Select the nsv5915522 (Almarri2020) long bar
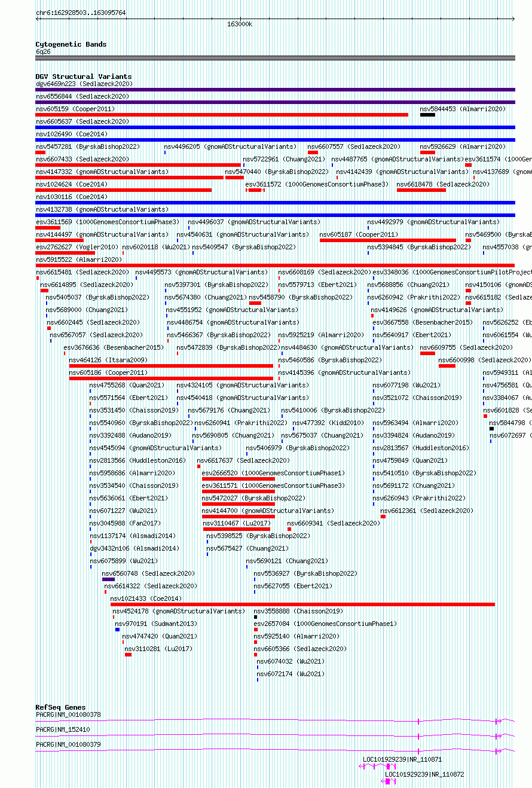The height and width of the screenshot is (788, 532). pos(276,265)
